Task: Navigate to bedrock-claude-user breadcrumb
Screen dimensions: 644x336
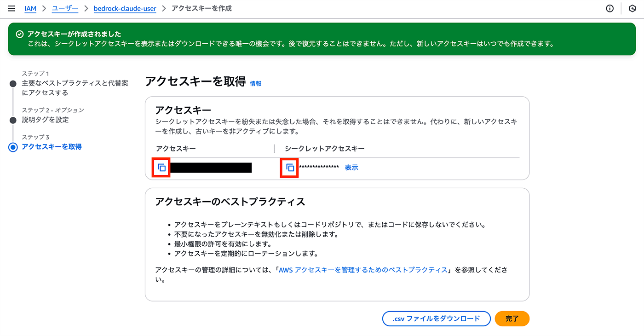Action: [125, 9]
